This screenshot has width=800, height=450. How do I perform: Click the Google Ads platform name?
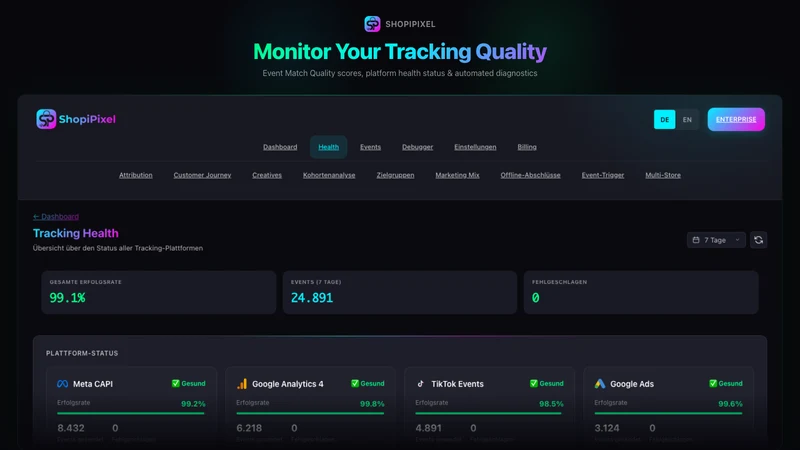point(632,384)
